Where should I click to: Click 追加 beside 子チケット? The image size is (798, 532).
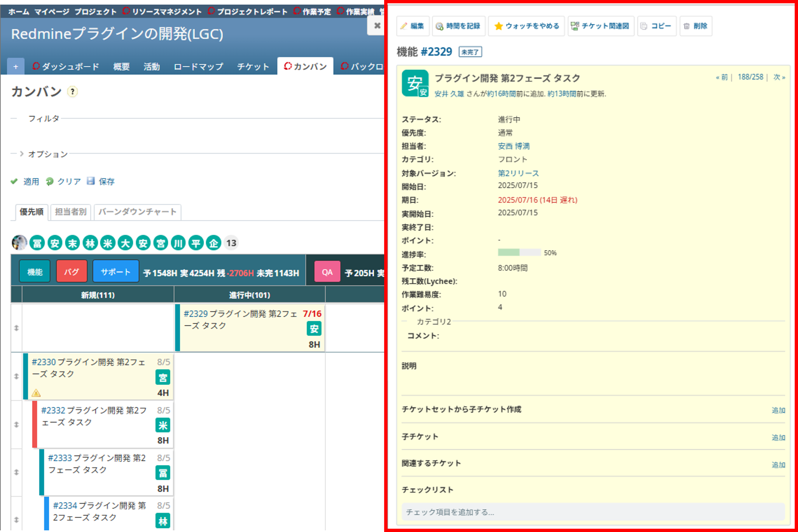point(778,438)
